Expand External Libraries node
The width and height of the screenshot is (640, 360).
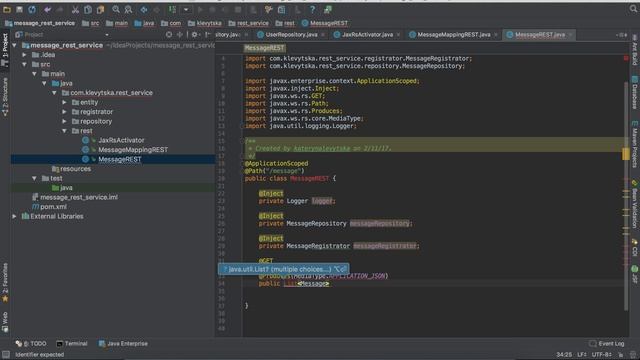pyautogui.click(x=15, y=216)
